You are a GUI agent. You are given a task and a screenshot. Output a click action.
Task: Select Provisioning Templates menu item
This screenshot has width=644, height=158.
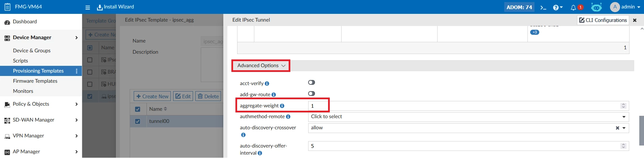[x=38, y=71]
